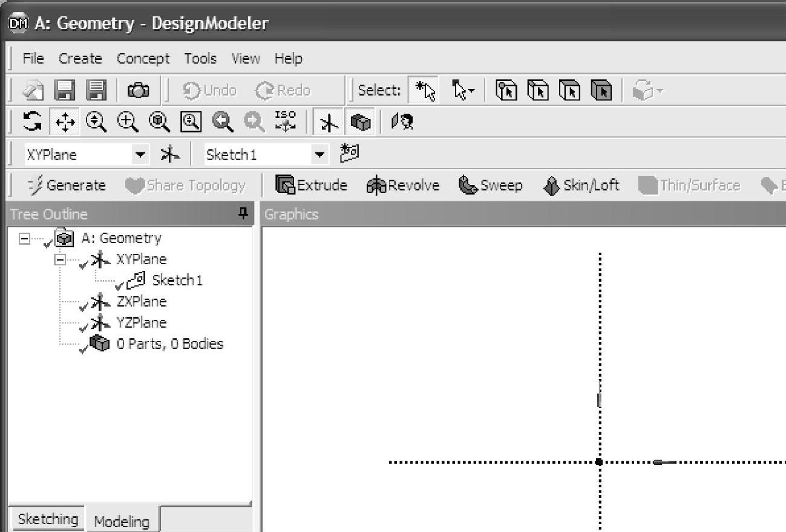The image size is (786, 532).
Task: Toggle the Display Plane icon
Action: point(329,123)
